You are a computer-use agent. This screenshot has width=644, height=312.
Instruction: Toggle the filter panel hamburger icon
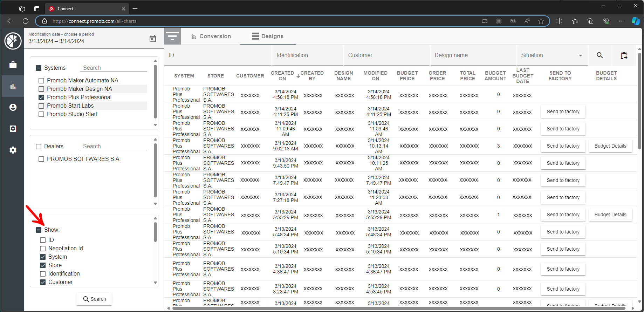pos(172,36)
